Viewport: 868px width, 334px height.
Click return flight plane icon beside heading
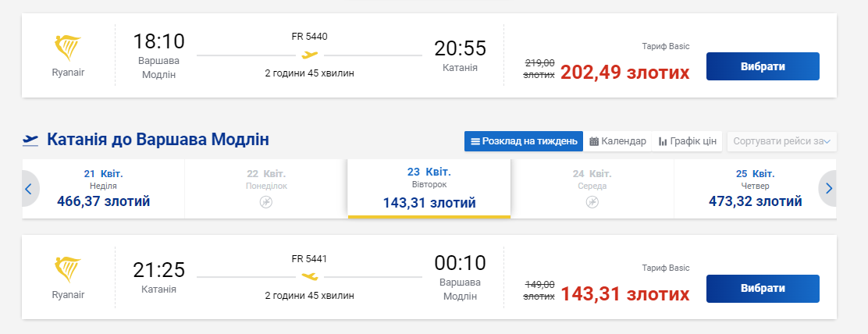click(x=31, y=140)
